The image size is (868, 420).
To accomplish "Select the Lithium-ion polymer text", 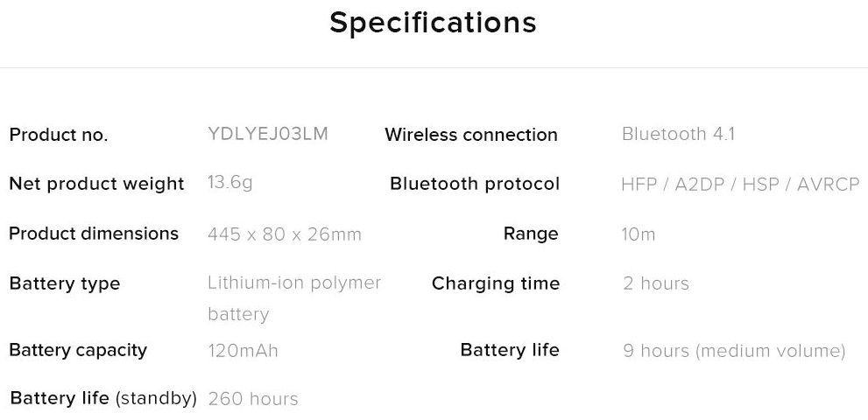I will point(293,283).
